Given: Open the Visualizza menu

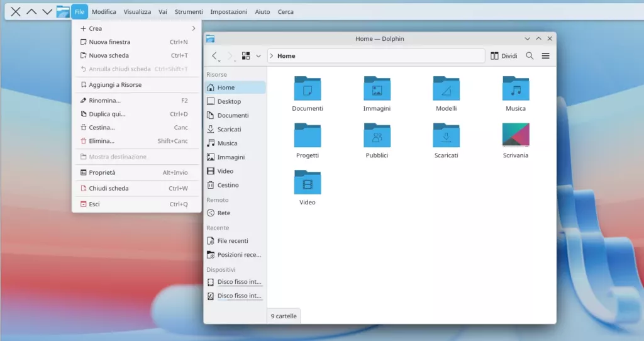Looking at the screenshot, I should tap(137, 12).
